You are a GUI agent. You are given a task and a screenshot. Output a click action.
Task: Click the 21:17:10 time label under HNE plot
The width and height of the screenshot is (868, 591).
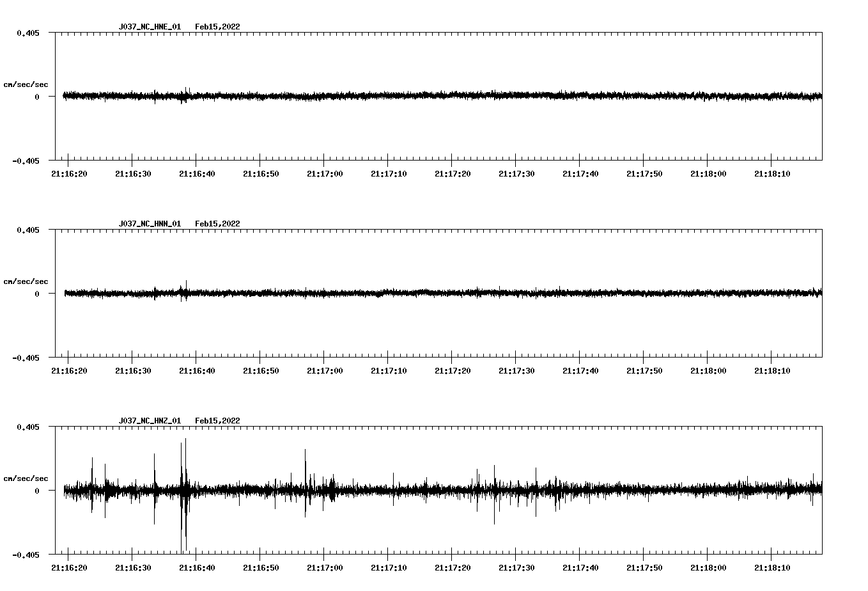pos(389,174)
